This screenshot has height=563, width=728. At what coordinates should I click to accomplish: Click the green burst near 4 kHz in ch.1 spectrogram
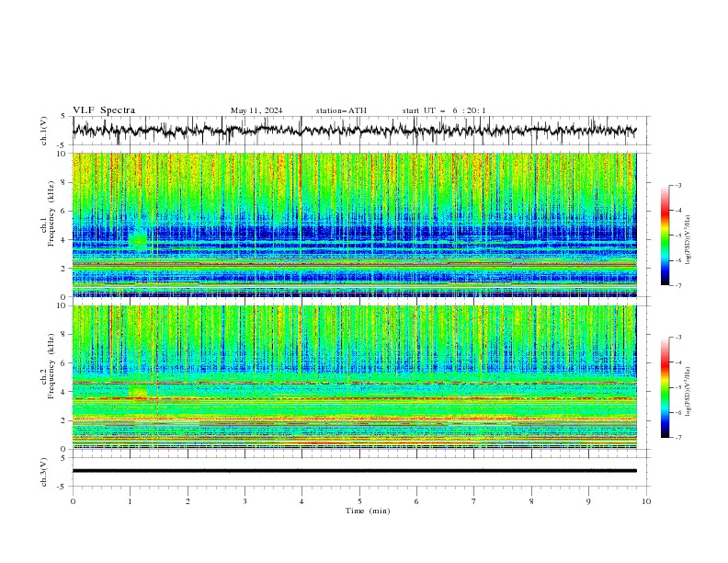click(x=138, y=239)
